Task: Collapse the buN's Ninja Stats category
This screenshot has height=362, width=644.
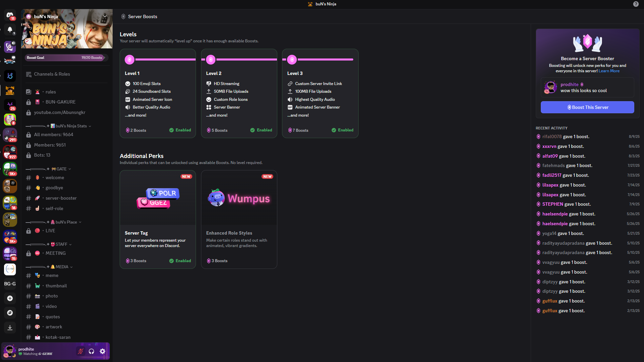Action: [x=58, y=126]
